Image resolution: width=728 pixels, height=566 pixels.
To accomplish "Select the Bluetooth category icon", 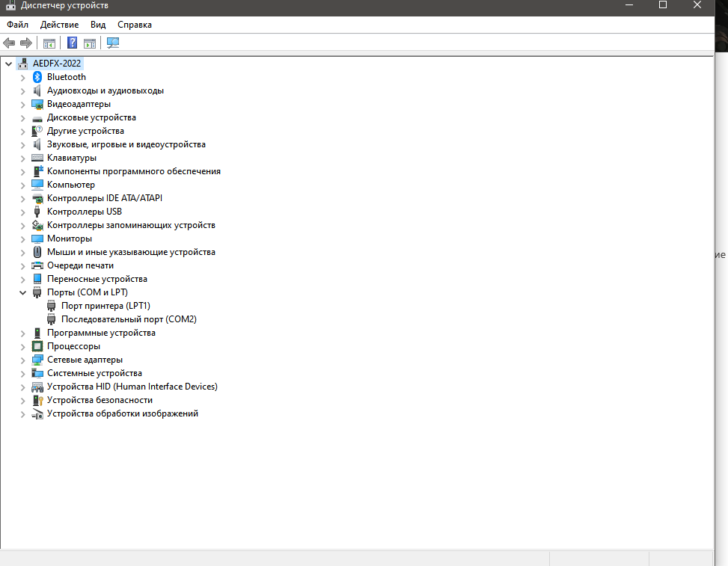I will pos(37,77).
